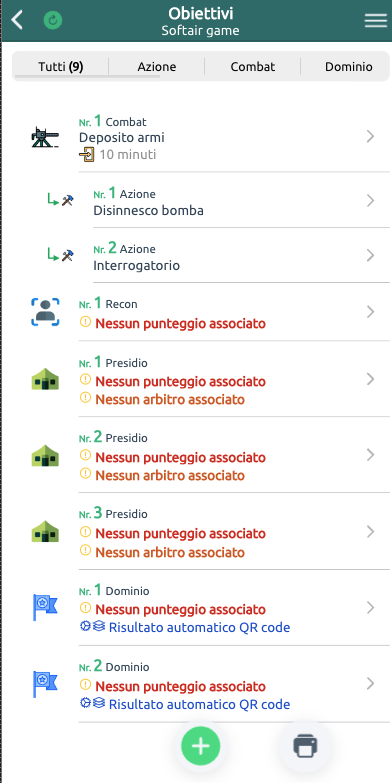Click the hammer icon beside Interrogatorio

[67, 256]
